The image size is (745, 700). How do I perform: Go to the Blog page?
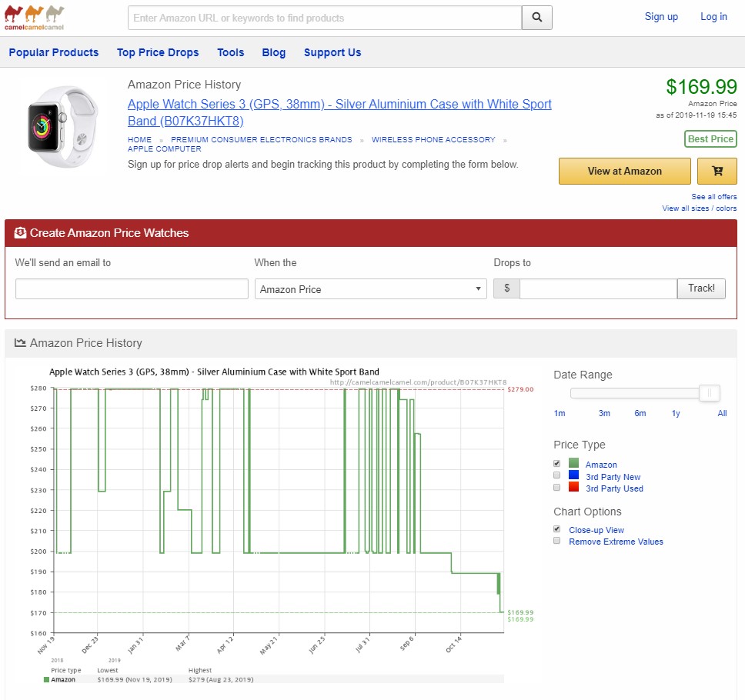coord(274,52)
